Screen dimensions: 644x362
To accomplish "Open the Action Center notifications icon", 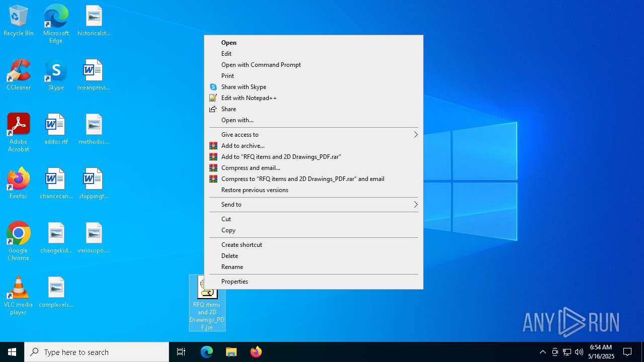I will (x=627, y=352).
